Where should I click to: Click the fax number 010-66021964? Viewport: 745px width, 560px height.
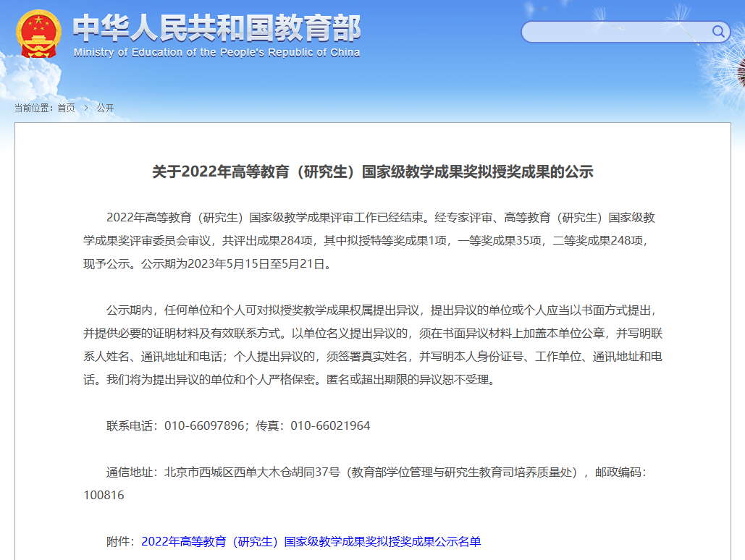[x=330, y=425]
